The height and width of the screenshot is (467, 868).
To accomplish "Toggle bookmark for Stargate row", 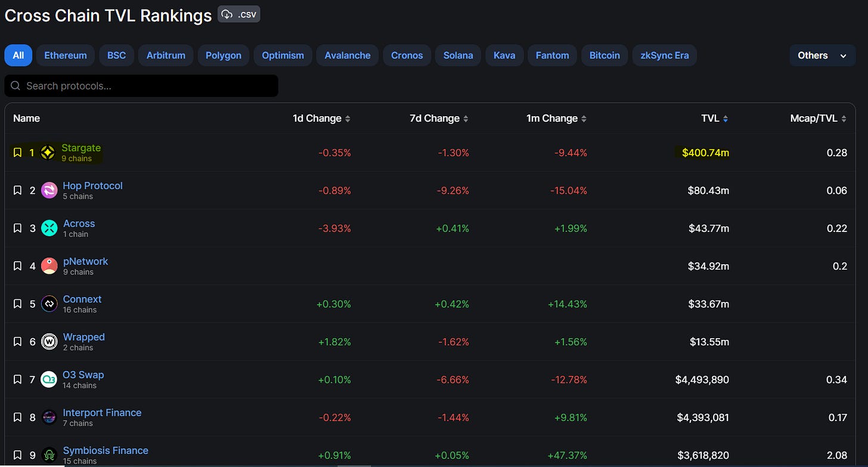I will (x=17, y=153).
